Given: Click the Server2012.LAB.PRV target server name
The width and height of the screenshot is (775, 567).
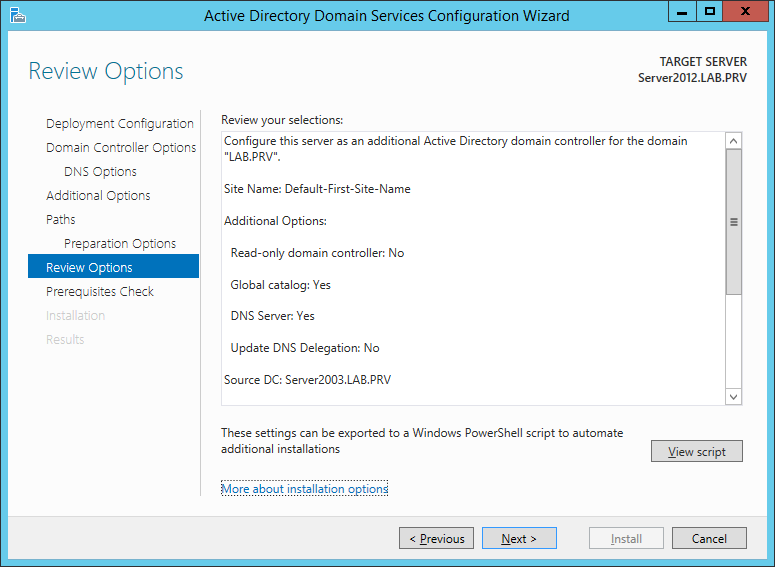Looking at the screenshot, I should (x=692, y=78).
